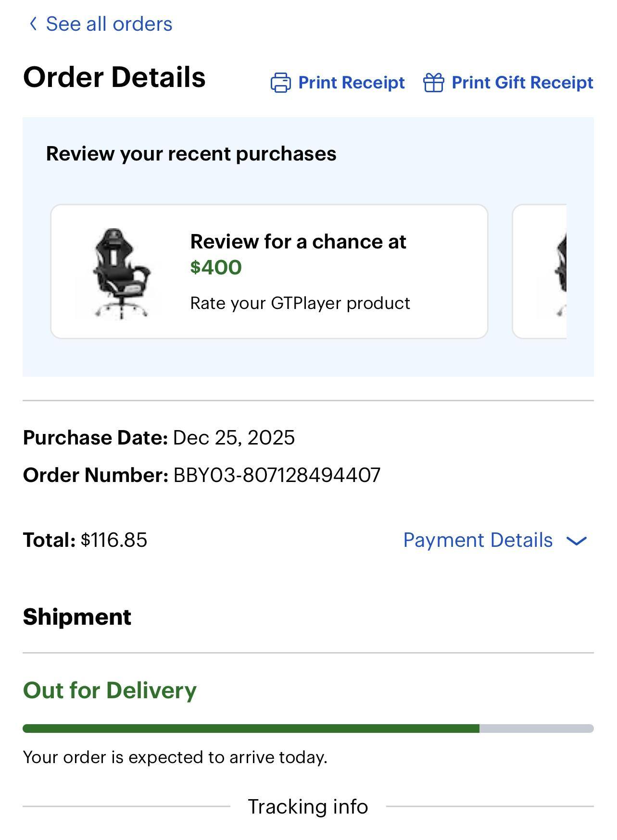Click the Review your recent purchases heading
The height and width of the screenshot is (840, 617).
(191, 154)
